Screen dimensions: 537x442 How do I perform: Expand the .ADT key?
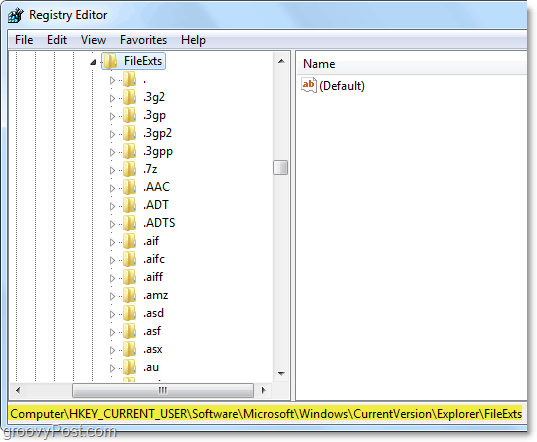tap(112, 206)
